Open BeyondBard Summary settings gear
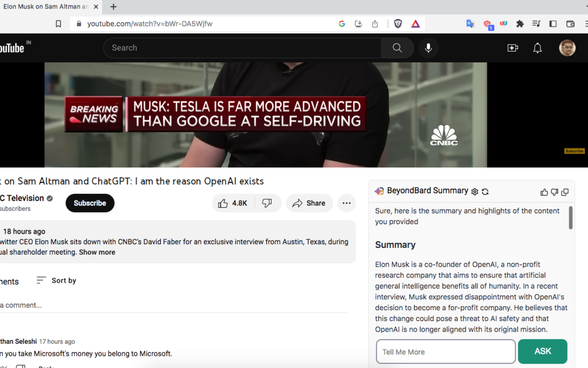 point(475,192)
